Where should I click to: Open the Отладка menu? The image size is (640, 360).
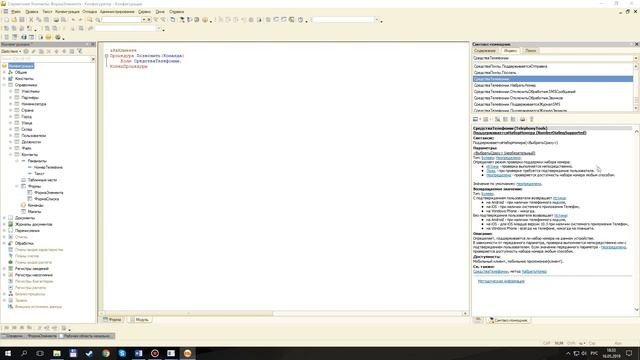click(x=89, y=12)
